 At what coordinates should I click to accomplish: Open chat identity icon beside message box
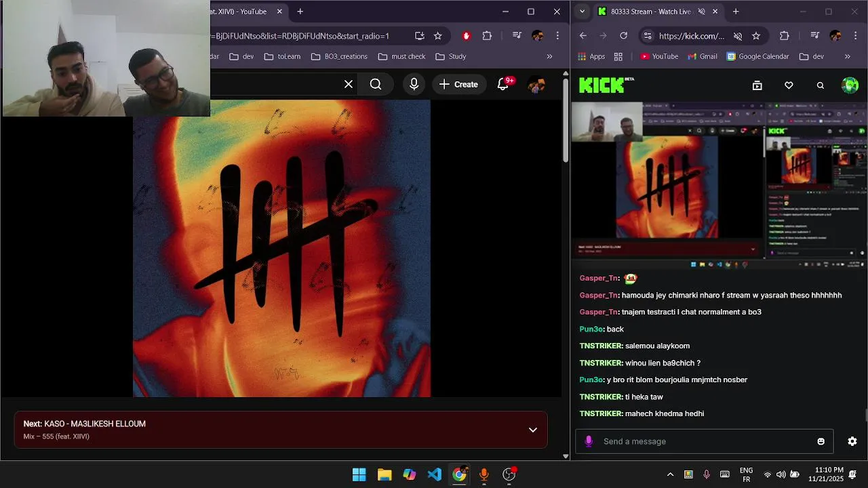pyautogui.click(x=589, y=441)
